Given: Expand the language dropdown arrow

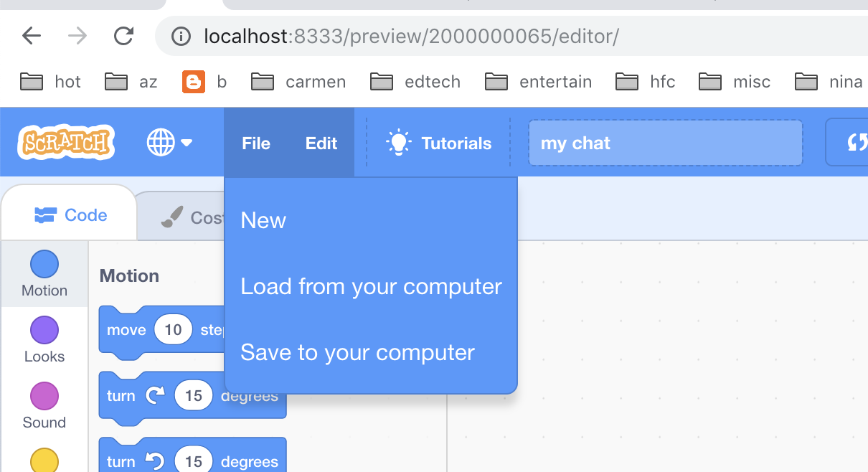Looking at the screenshot, I should tap(187, 143).
